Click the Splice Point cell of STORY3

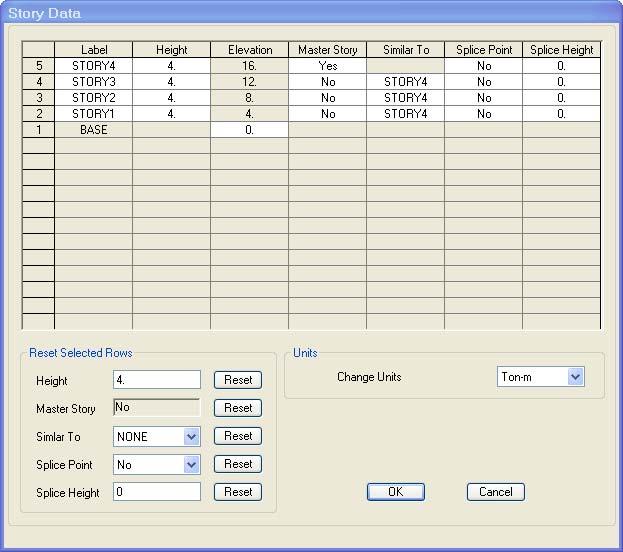484,82
